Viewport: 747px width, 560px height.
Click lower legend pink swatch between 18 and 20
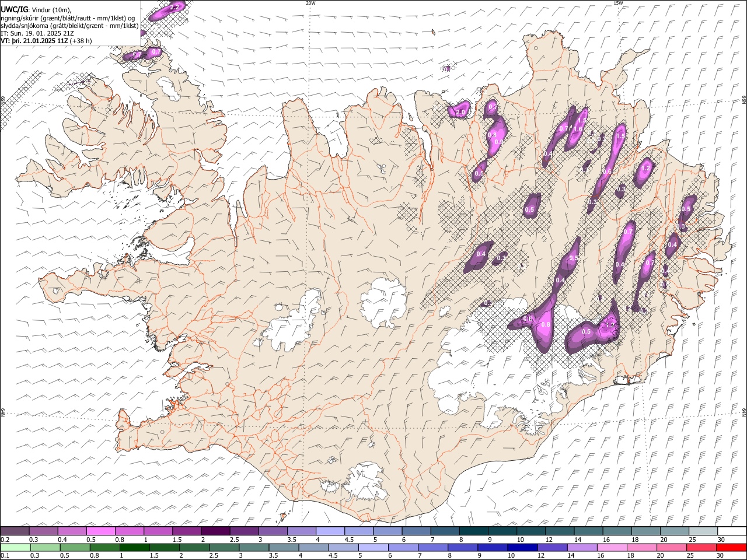641,547
